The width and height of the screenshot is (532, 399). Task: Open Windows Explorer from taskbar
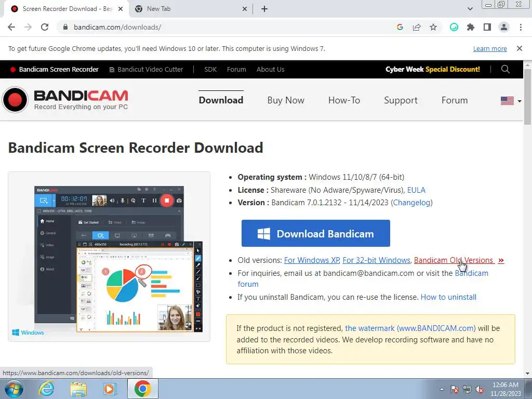click(78, 389)
